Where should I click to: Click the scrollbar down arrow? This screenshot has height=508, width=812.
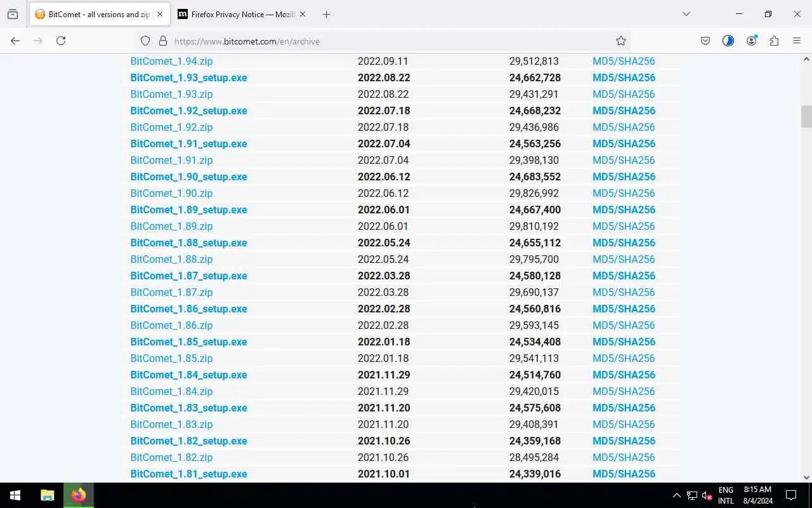coord(806,478)
